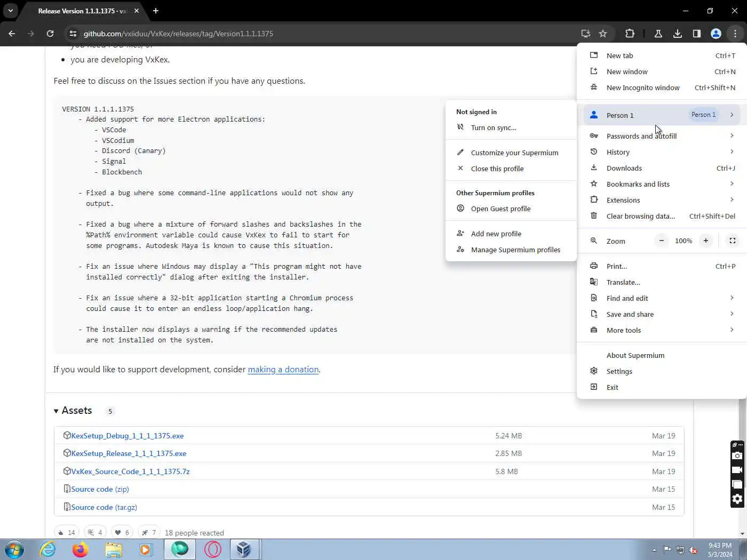The width and height of the screenshot is (747, 560).
Task: Expand Bookmarks and lists submenu
Action: [661, 184]
